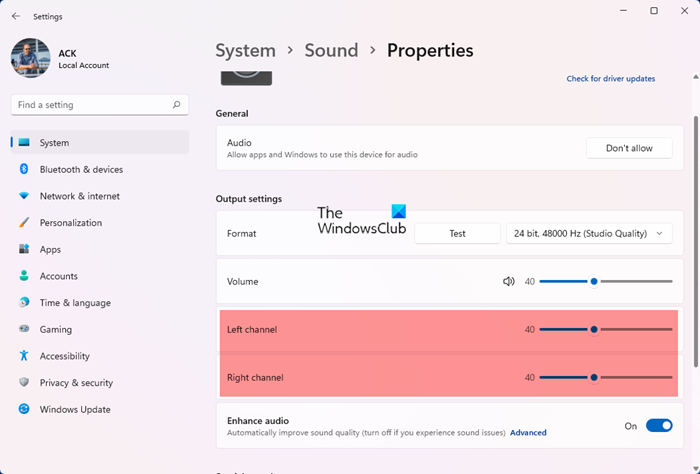Open the Advanced enhance audio link
700x474 pixels.
click(528, 433)
